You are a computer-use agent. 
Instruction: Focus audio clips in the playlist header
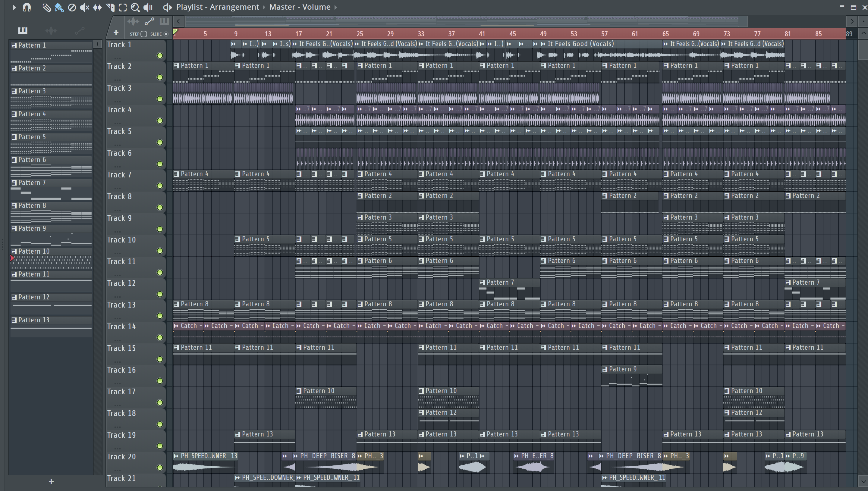pyautogui.click(x=133, y=22)
